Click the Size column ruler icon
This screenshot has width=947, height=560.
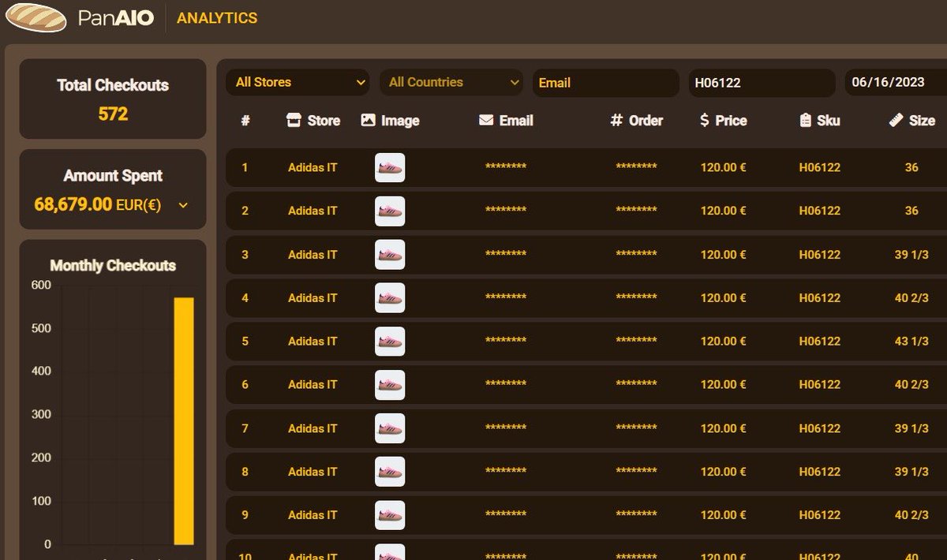(896, 121)
